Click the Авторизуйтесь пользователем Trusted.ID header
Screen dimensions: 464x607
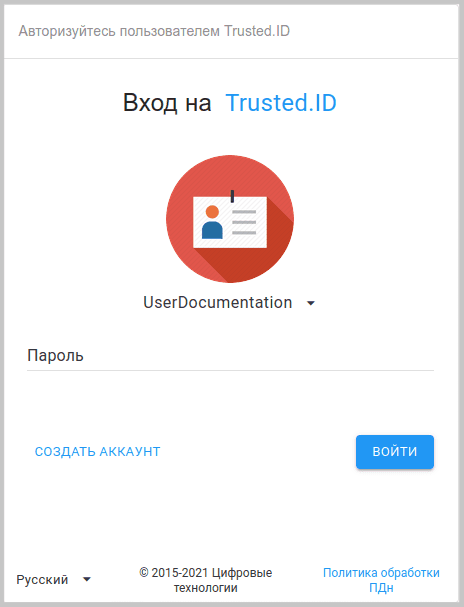pyautogui.click(x=154, y=31)
